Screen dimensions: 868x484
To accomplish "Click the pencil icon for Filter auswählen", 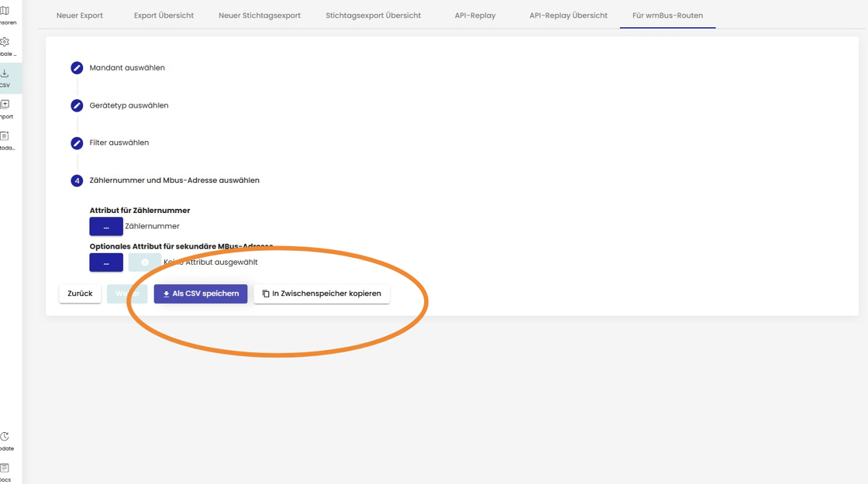I will (77, 143).
